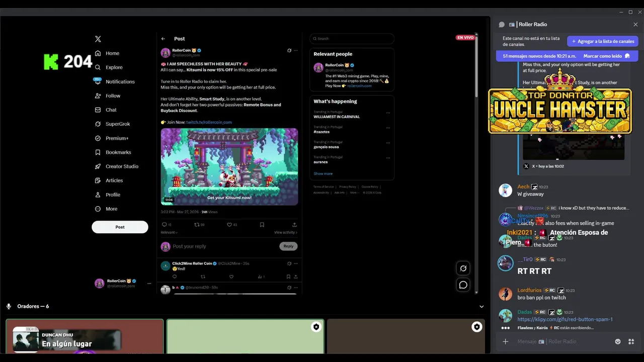Click the X search field
The width and height of the screenshot is (644, 362).
[x=352, y=39]
